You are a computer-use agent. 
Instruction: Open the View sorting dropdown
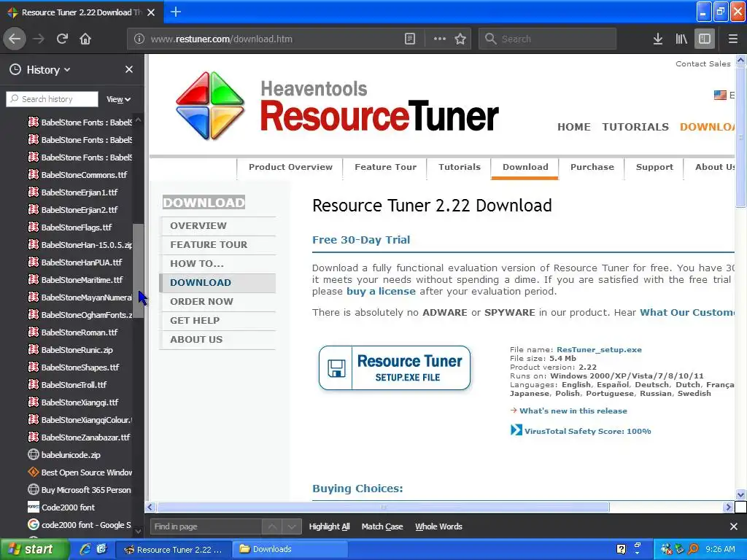(x=118, y=99)
